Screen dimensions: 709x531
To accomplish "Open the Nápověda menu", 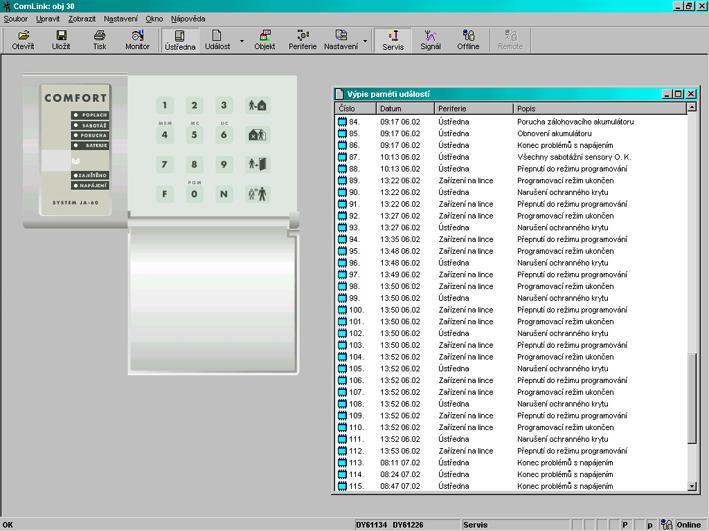I will click(x=188, y=19).
